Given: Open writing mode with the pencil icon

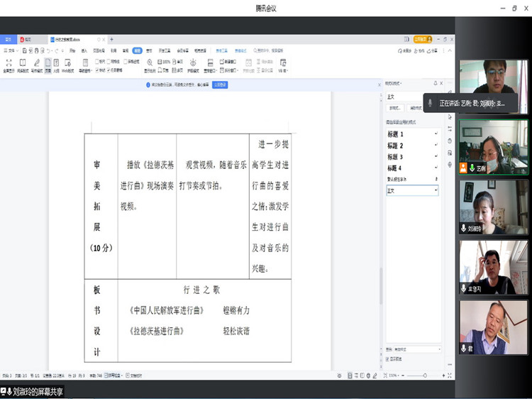Looking at the screenshot, I should click(x=36, y=62).
